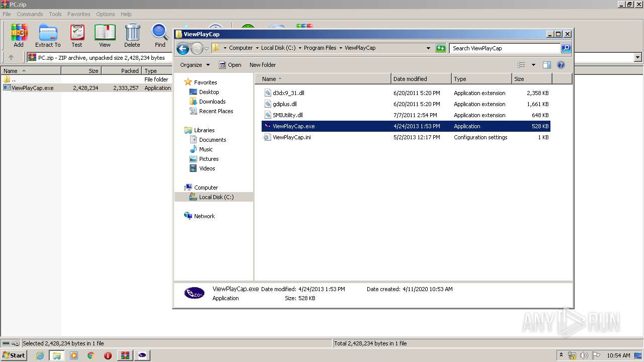This screenshot has width=644, height=362.
Task: Open the Organize dropdown menu
Action: (x=195, y=65)
